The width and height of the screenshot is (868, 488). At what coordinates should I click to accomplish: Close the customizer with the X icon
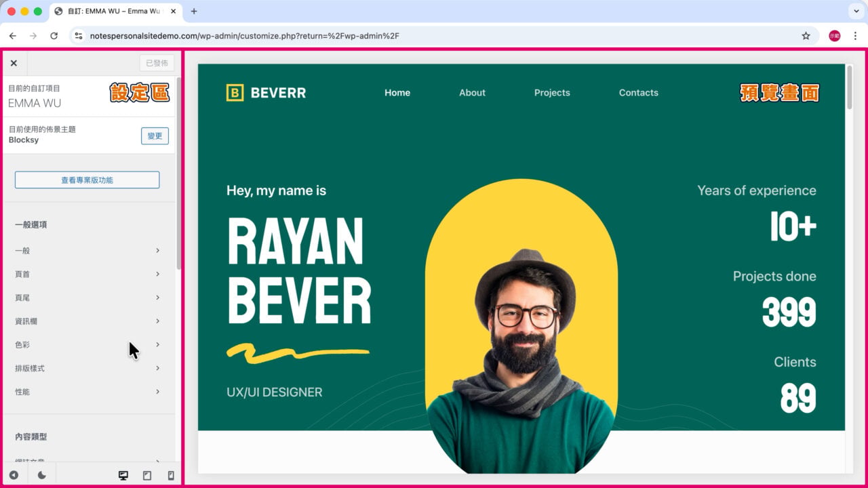[14, 63]
